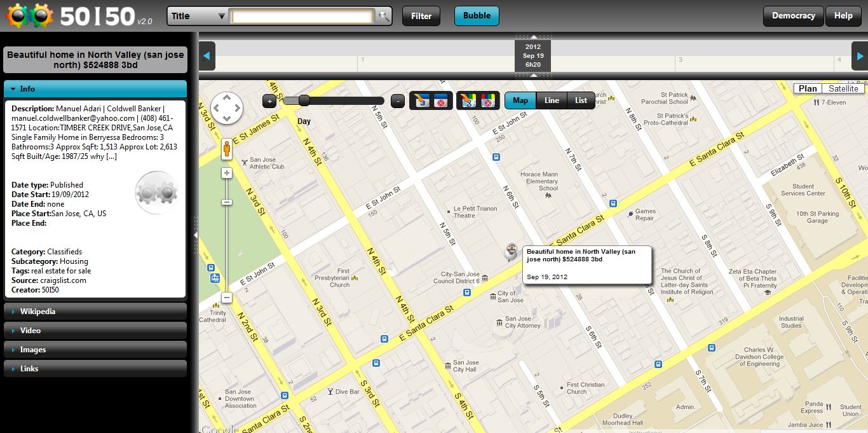Click Le Petit Trianon Theatre label
The image size is (868, 433).
pos(475,212)
